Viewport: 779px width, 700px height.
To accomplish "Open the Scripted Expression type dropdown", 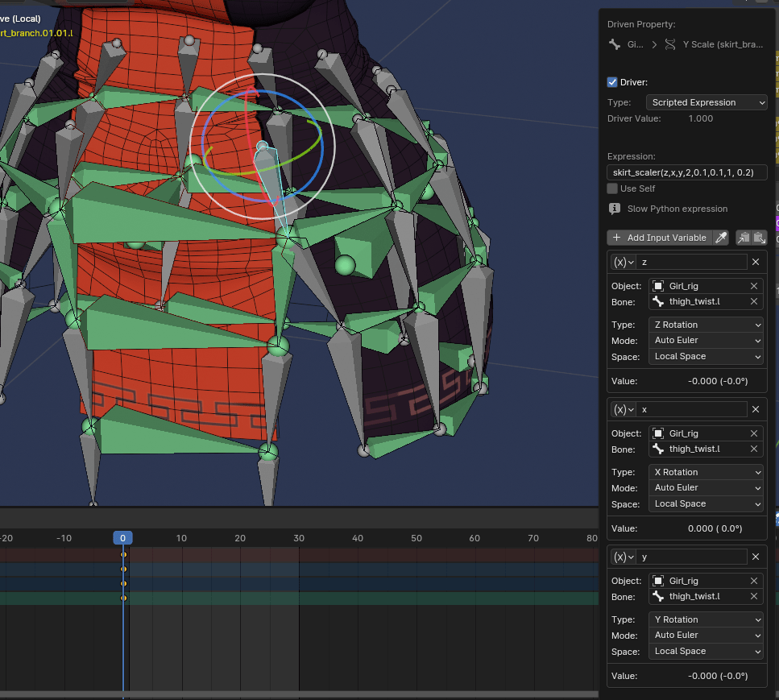I will 706,102.
